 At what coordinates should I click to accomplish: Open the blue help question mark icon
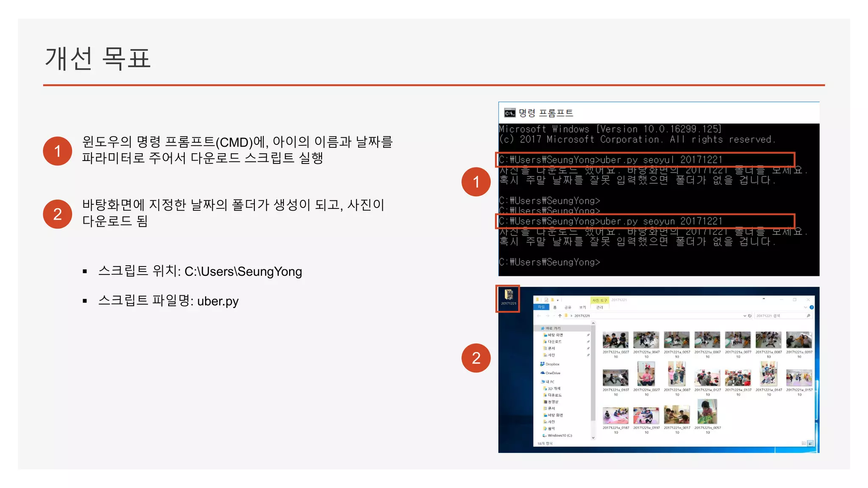[x=812, y=308]
